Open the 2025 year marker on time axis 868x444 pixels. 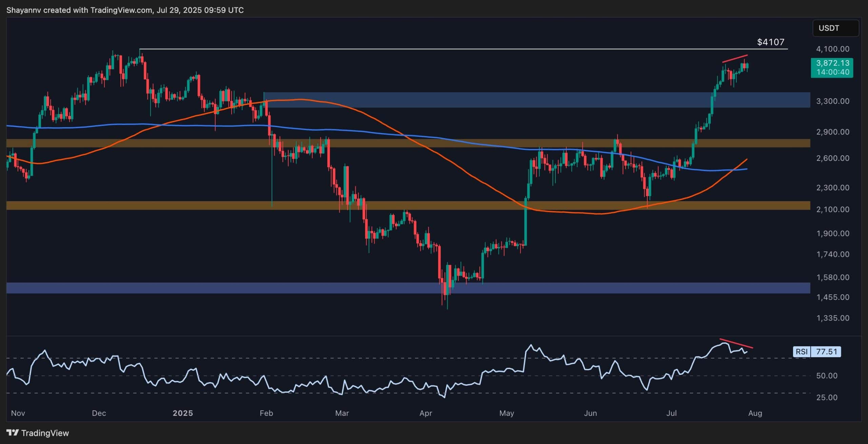[183, 413]
